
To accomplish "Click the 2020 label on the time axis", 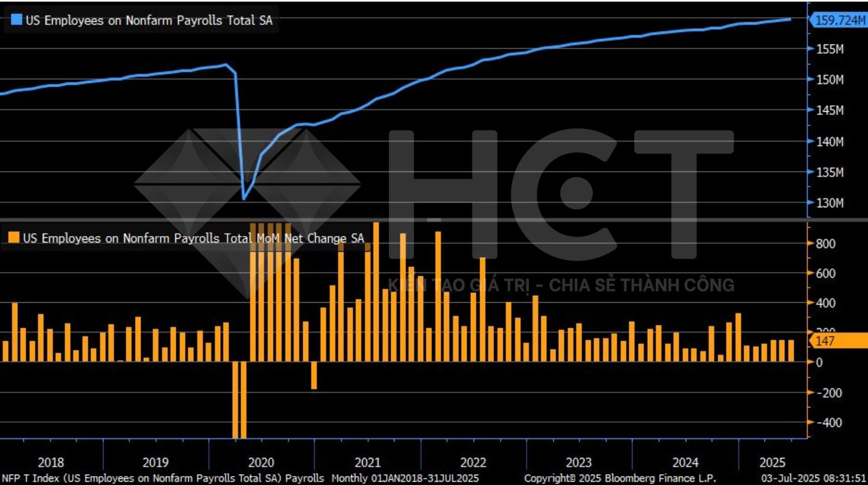I will pyautogui.click(x=261, y=462).
